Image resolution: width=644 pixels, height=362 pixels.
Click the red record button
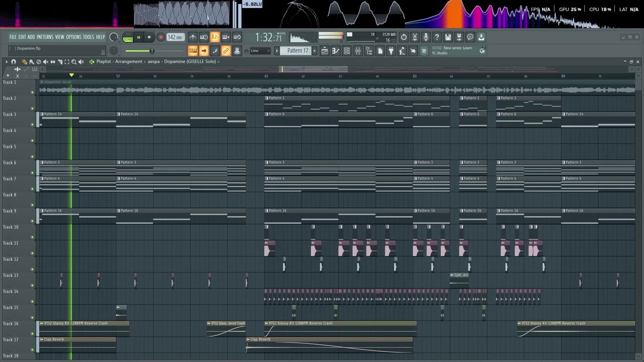tap(160, 37)
